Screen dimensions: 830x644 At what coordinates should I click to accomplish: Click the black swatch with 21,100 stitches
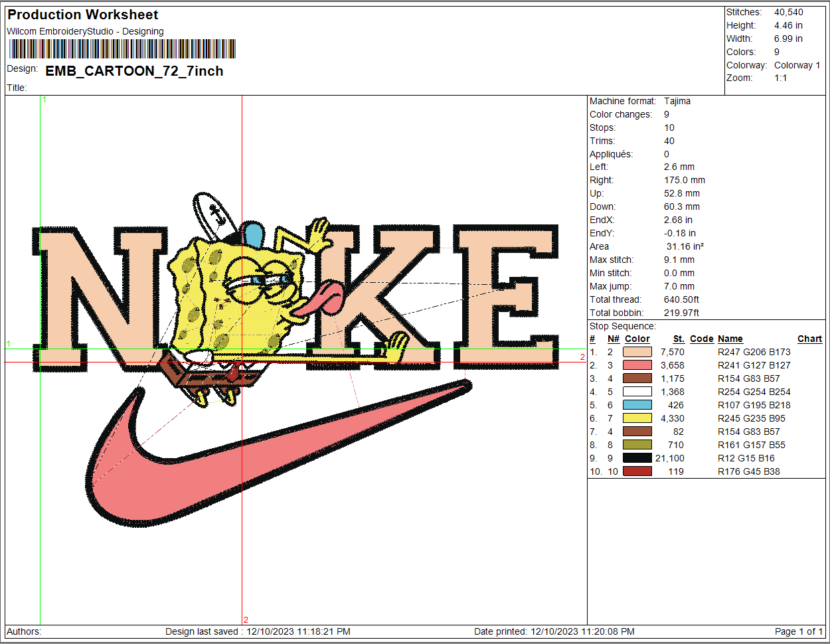pos(637,458)
